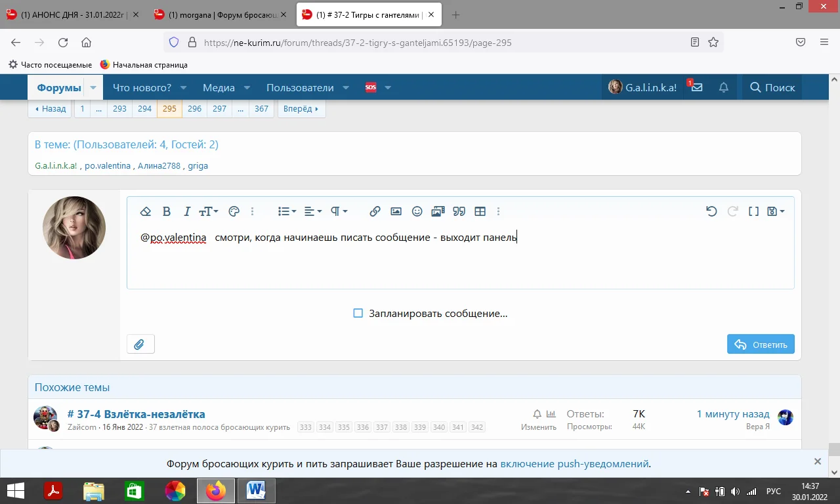
Task: Submit the reply with Ответить button
Action: pyautogui.click(x=761, y=344)
